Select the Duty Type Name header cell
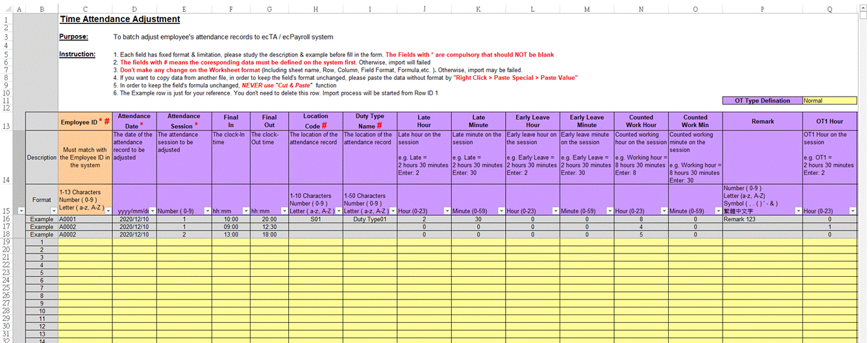868x343 pixels. (x=369, y=121)
